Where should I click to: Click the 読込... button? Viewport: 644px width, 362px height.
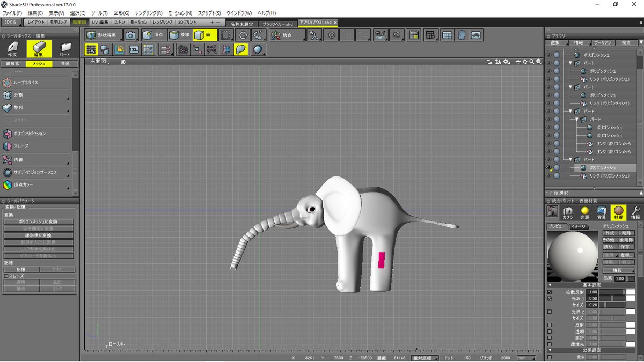click(x=610, y=247)
